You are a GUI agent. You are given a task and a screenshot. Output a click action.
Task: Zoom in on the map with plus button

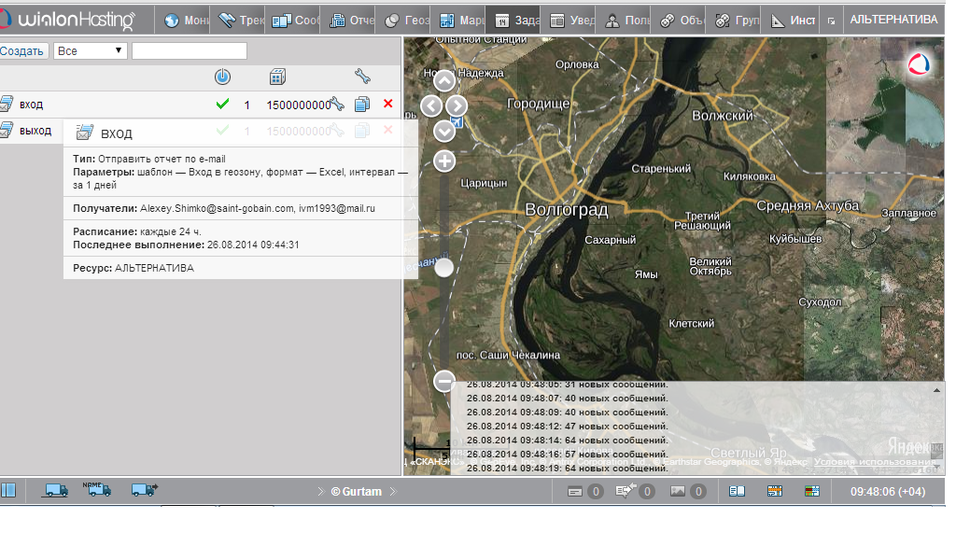(444, 161)
